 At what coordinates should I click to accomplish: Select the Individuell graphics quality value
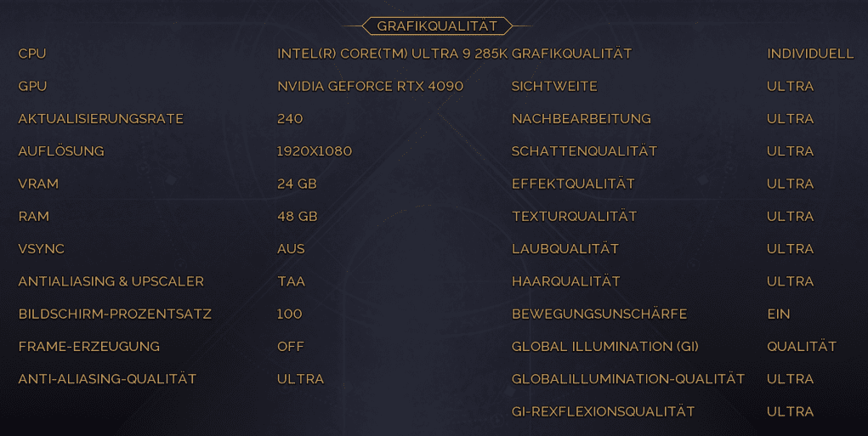click(x=810, y=54)
